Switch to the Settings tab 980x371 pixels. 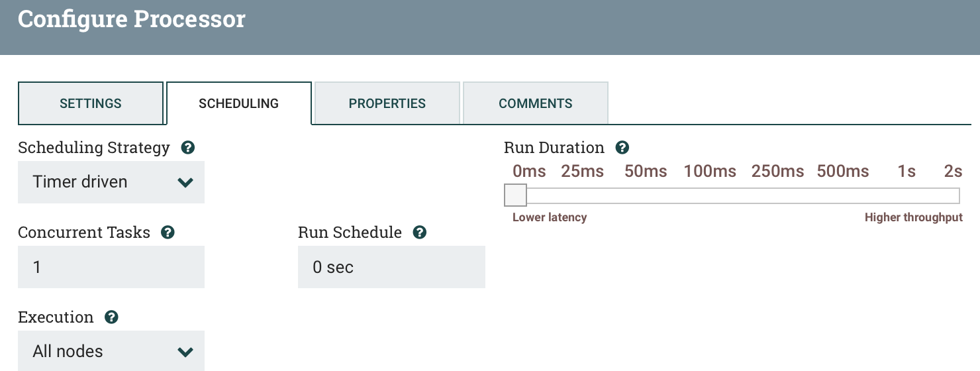91,103
